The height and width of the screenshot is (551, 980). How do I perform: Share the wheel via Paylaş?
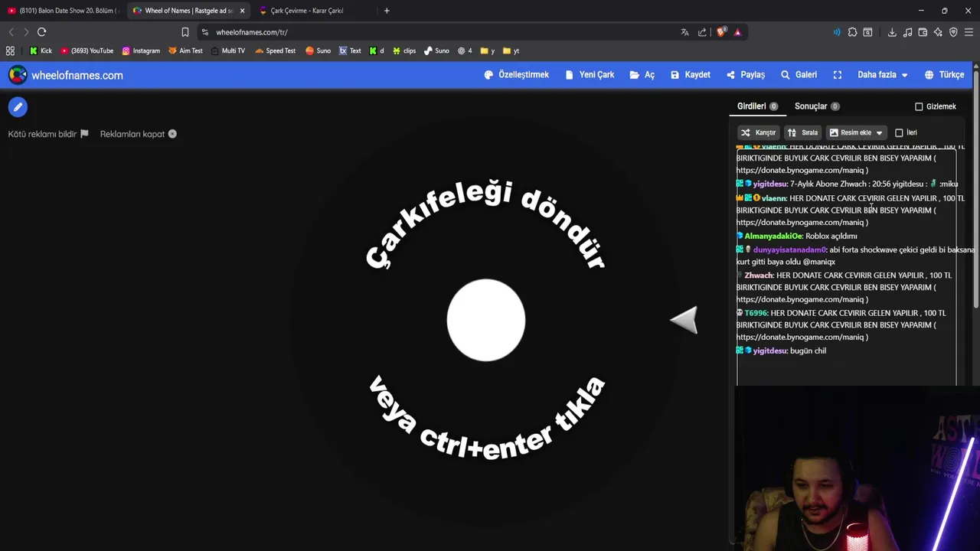pyautogui.click(x=745, y=75)
